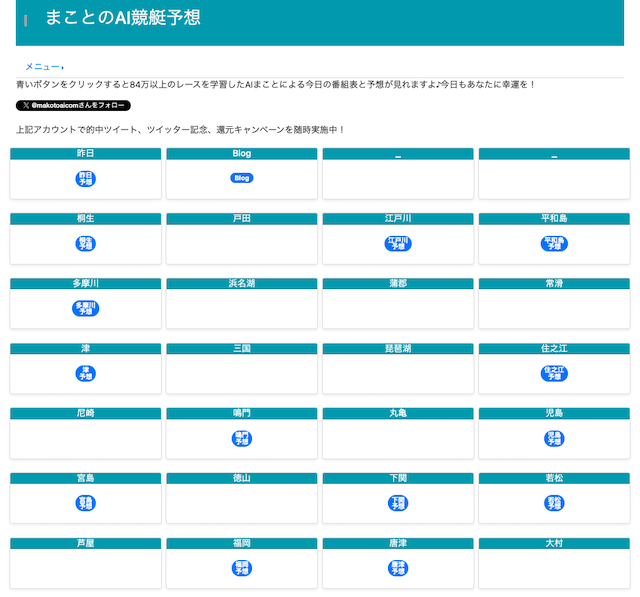Viewport: 640px width, 597px height.
Task: Open the 桐生 prediction button
Action: [x=85, y=244]
